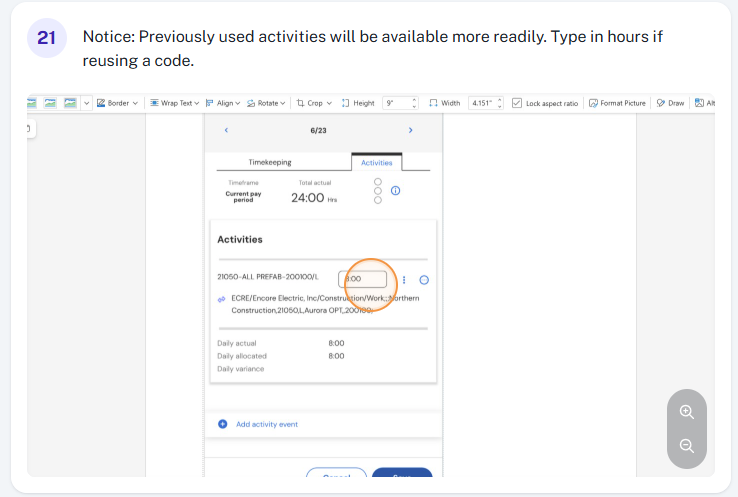
Task: Toggle Lock aspect ratio checkbox
Action: point(517,103)
